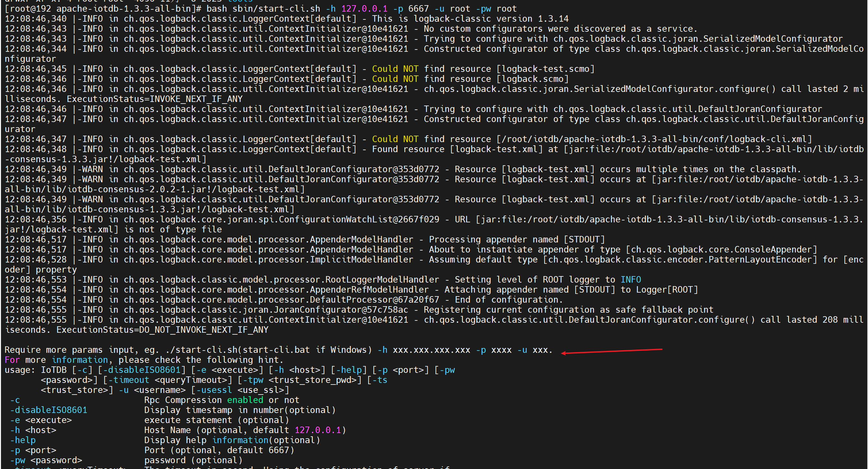Click the '-h <host>' option row
This screenshot has height=469, width=868.
pos(178,430)
